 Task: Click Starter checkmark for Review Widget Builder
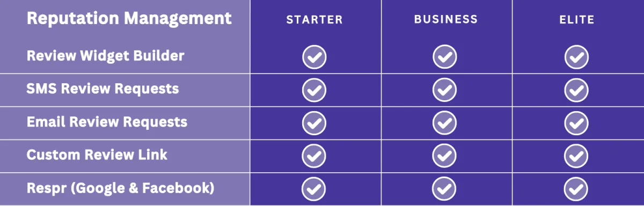click(314, 57)
